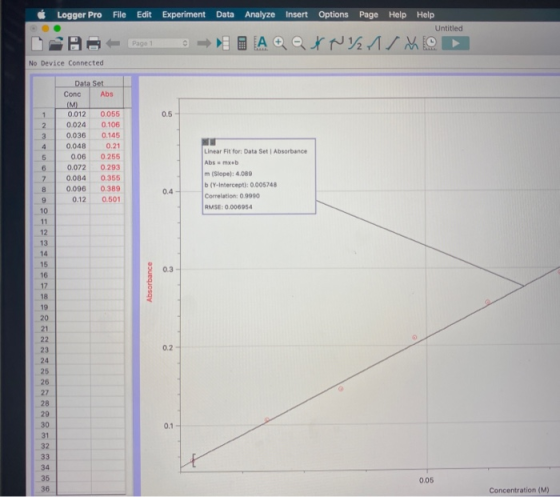Select concentration cell 0.012
The image size is (560, 497).
(x=73, y=114)
